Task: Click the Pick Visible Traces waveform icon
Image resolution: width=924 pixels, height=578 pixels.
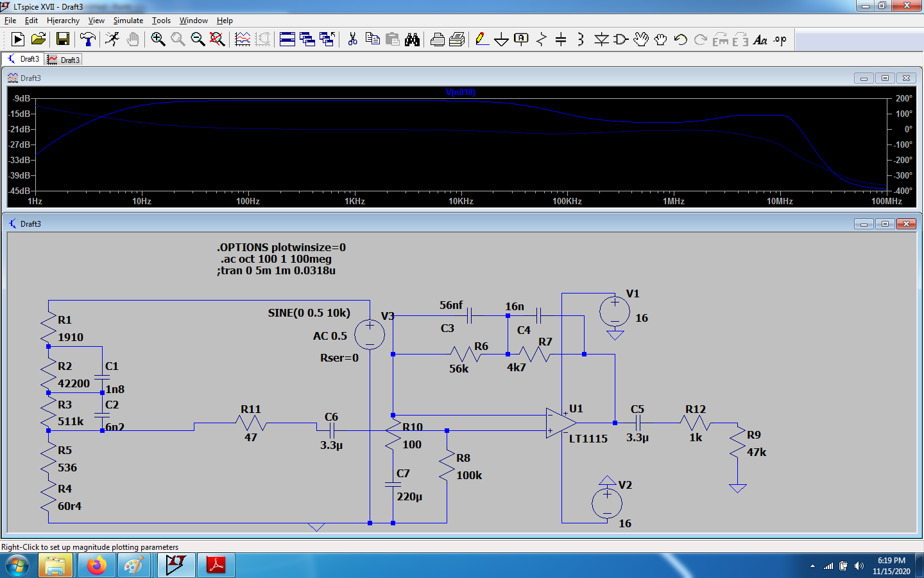Action: (243, 40)
